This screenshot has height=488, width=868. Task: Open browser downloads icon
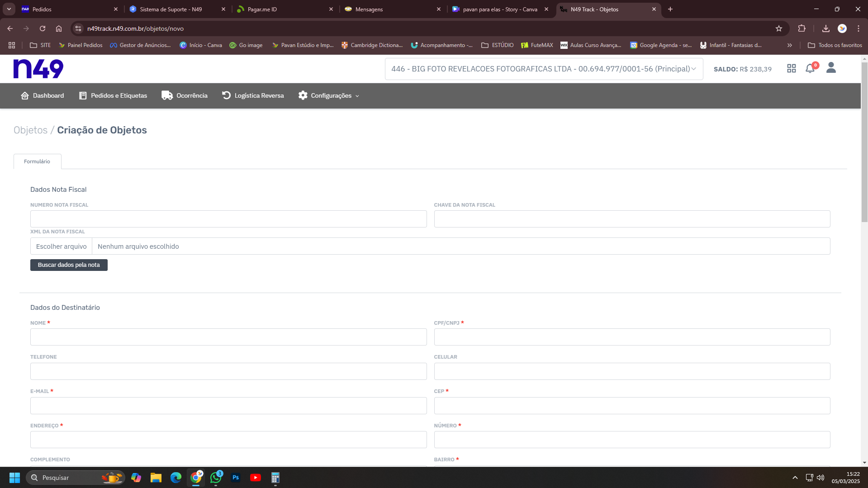click(x=825, y=28)
